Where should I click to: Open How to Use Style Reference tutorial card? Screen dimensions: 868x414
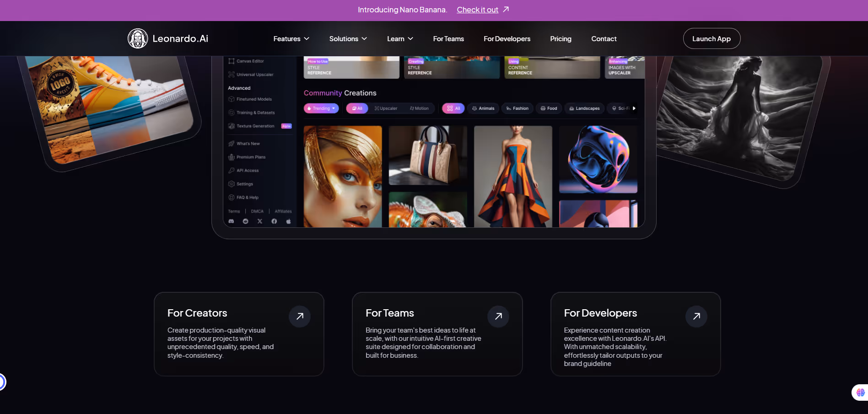(x=351, y=67)
